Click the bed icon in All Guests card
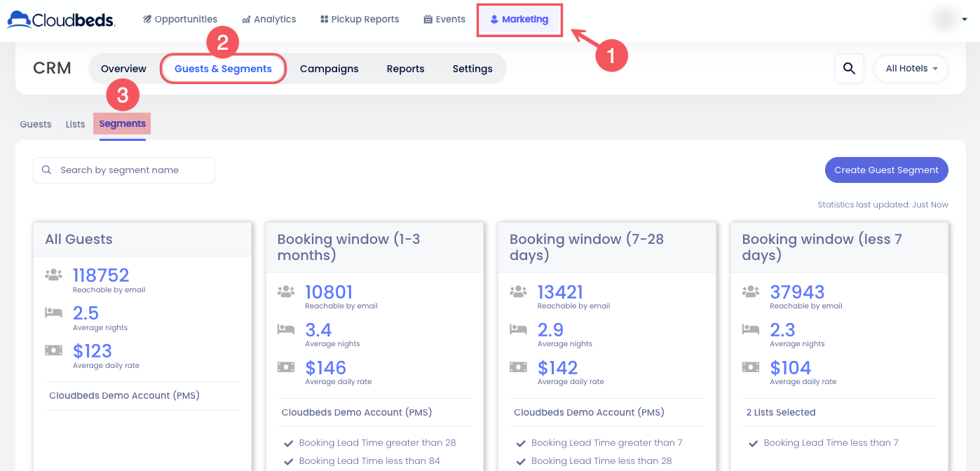 coord(53,313)
